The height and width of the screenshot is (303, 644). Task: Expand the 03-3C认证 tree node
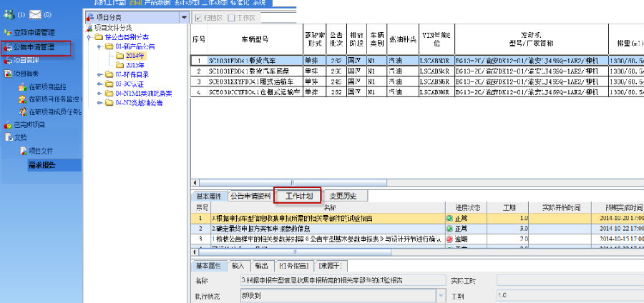99,84
